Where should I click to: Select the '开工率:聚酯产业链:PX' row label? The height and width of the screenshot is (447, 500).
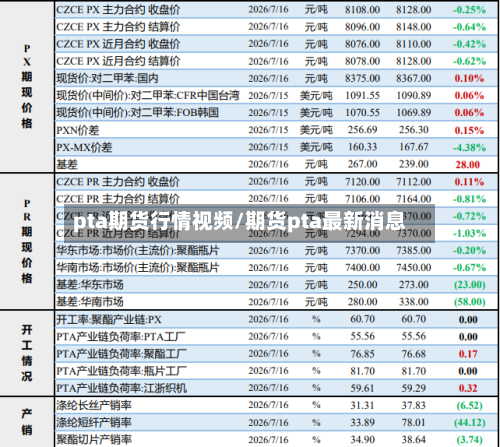point(109,320)
